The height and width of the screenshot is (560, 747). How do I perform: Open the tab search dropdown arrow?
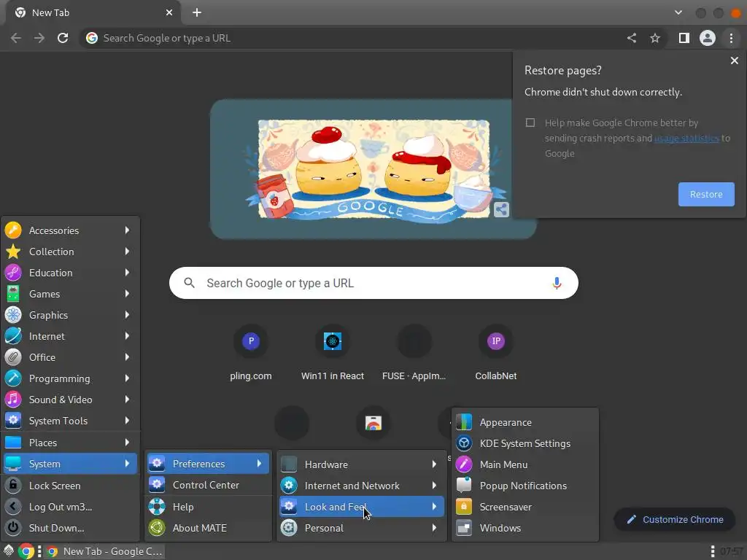coord(678,13)
